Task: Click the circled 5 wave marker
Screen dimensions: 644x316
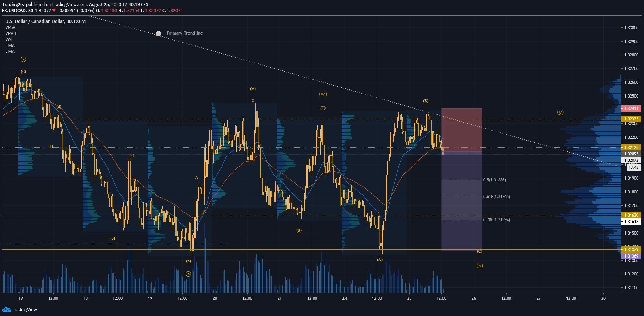Action: 188,274
